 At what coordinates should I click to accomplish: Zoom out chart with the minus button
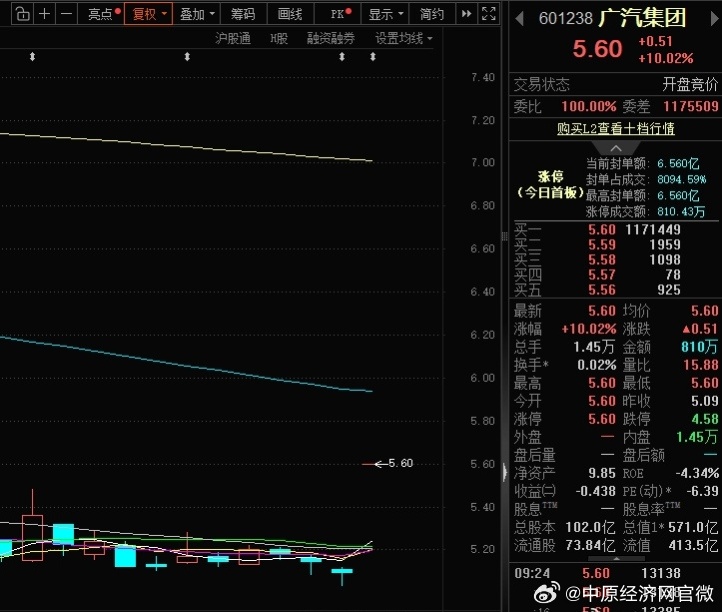point(66,14)
